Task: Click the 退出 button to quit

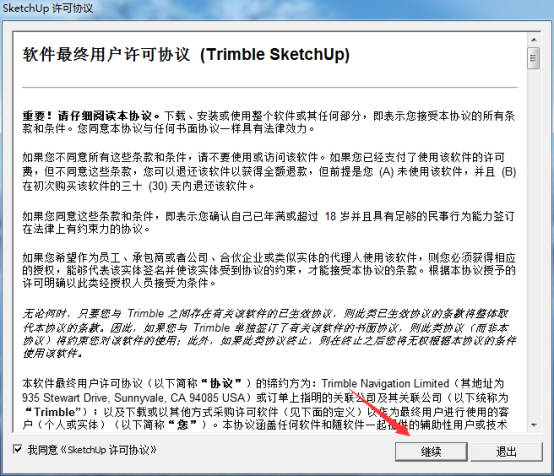Action: pyautogui.click(x=506, y=451)
